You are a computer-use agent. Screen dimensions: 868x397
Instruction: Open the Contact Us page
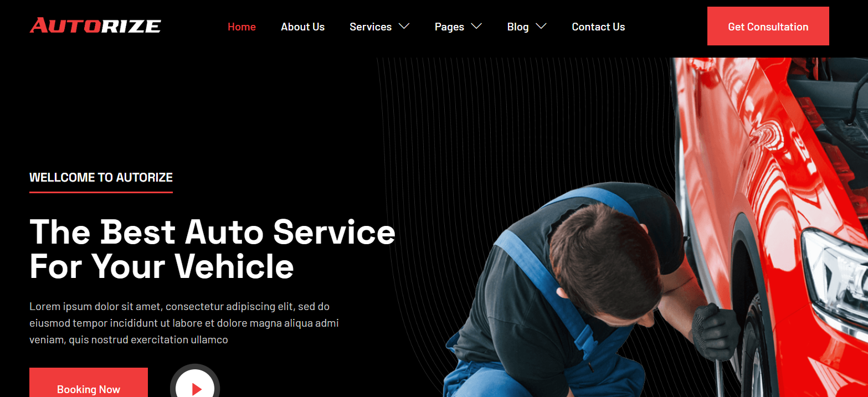coord(598,27)
